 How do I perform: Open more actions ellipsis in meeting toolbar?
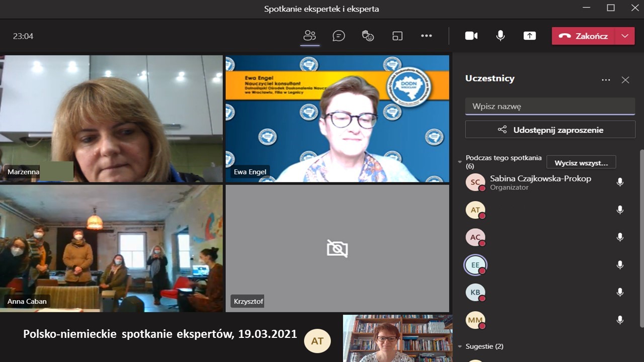pyautogui.click(x=427, y=36)
